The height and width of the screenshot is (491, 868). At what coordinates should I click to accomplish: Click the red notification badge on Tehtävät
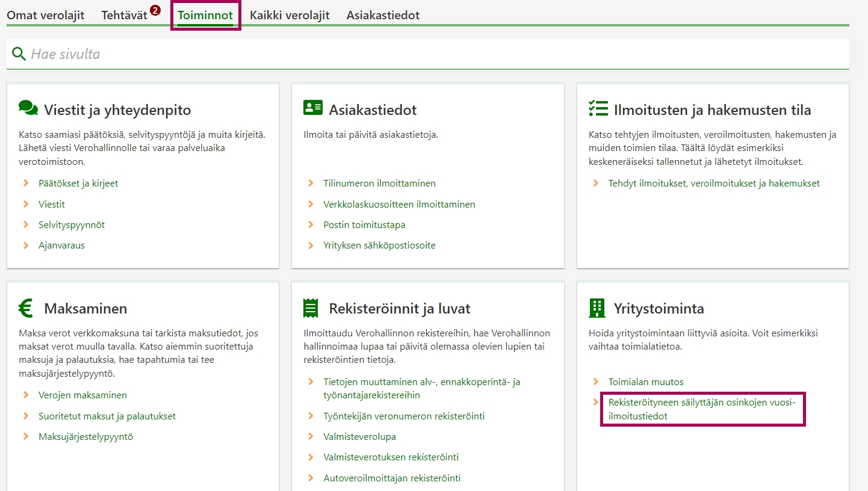click(155, 10)
